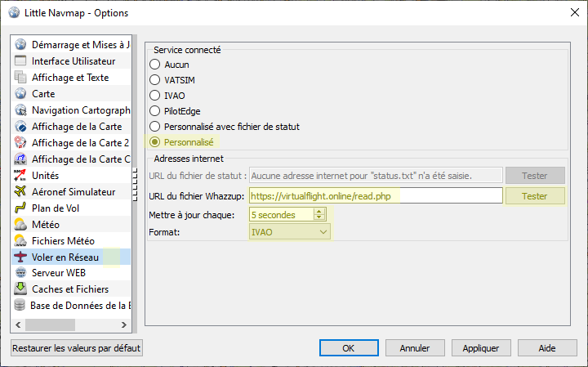Screen dimensions: 588x367
Task: Click the Plan de Vol icon
Action: click(x=21, y=208)
